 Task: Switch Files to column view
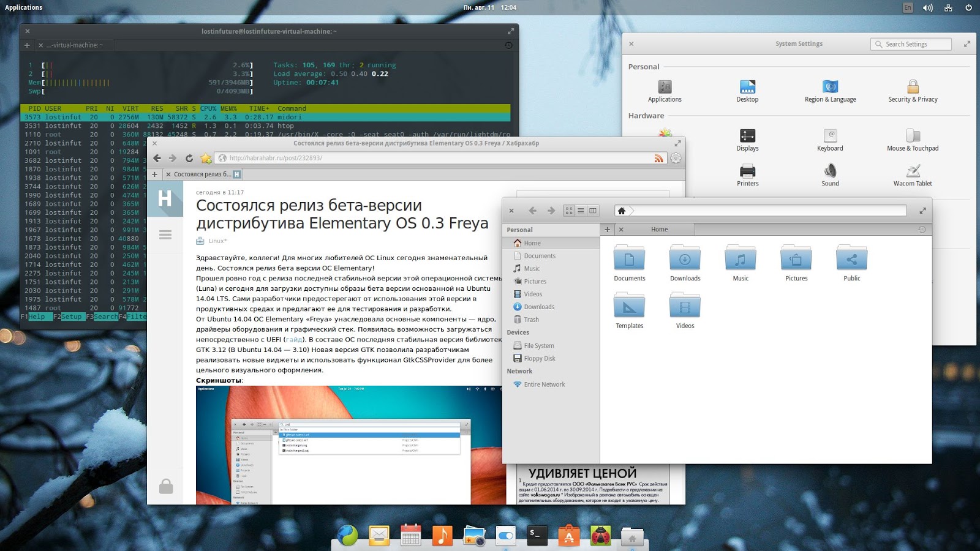[593, 211]
